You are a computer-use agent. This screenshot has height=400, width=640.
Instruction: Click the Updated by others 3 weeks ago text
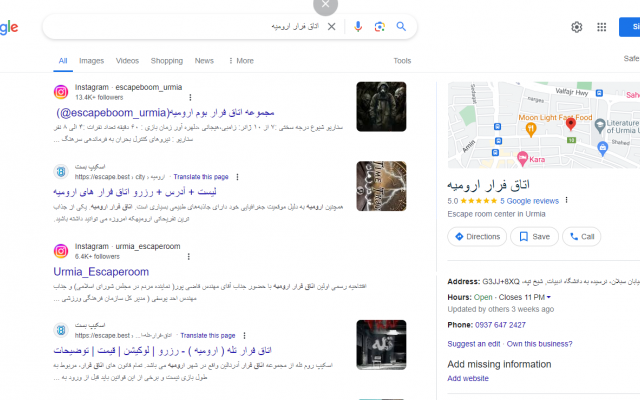coord(500,309)
